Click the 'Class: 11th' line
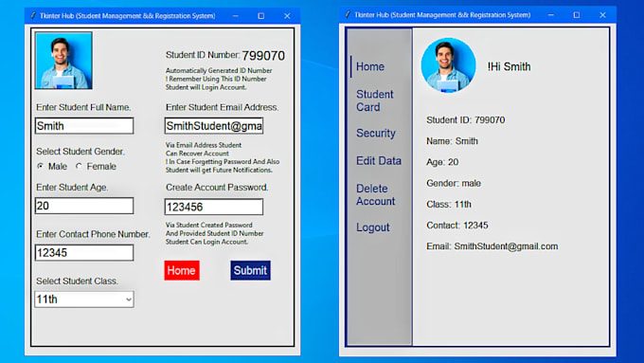Image resolution: width=644 pixels, height=363 pixels. tap(449, 205)
